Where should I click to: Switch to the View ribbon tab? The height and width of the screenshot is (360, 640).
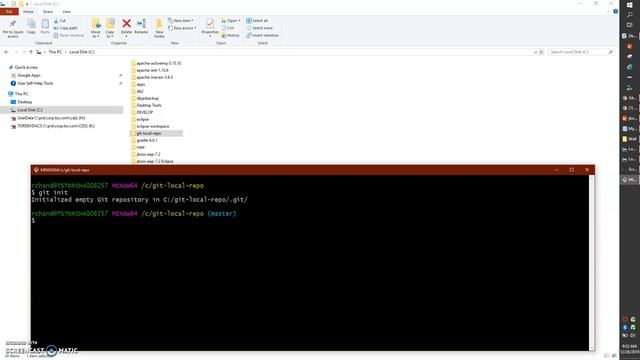point(67,11)
